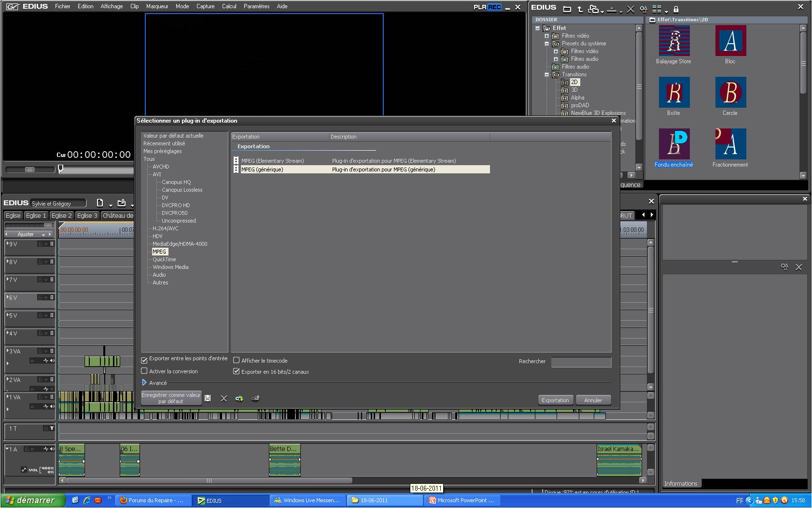
Task: Click the up-one-folder arrow icon in the Effect palette
Action: (580, 9)
